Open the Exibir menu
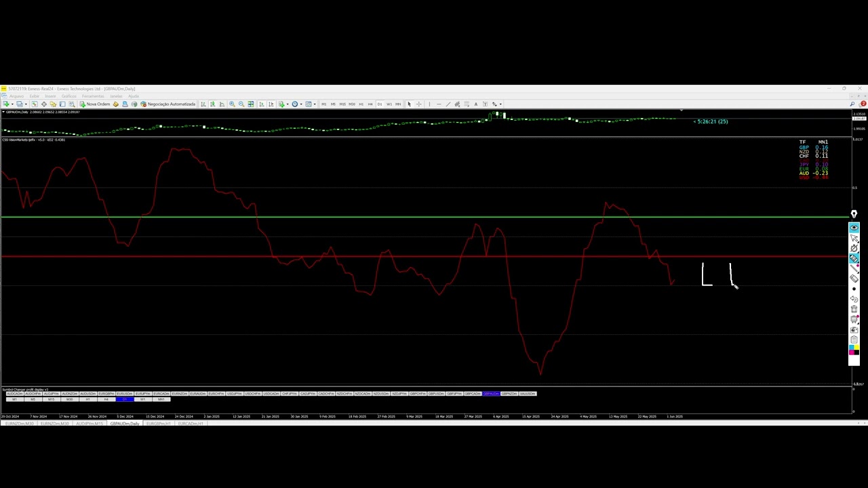 35,96
